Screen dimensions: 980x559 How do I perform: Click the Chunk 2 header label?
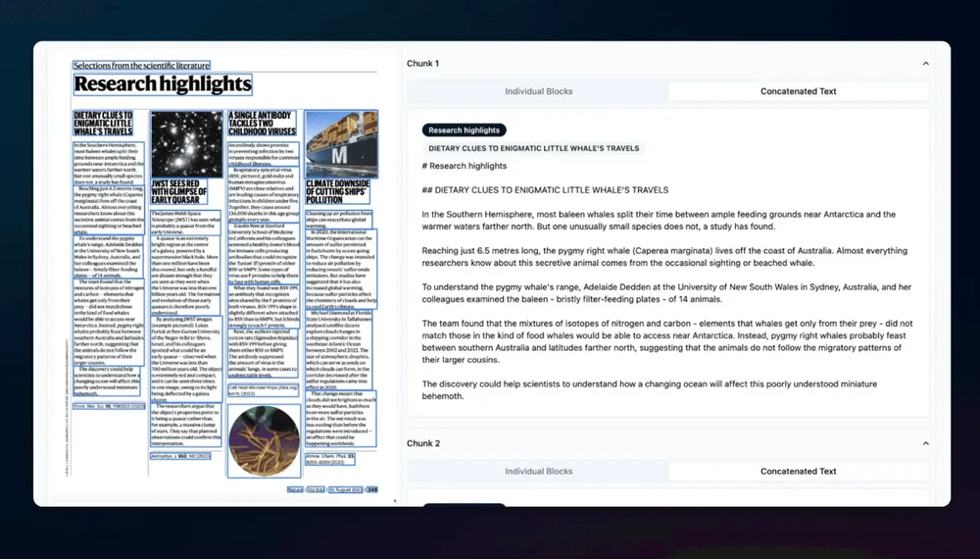[423, 444]
